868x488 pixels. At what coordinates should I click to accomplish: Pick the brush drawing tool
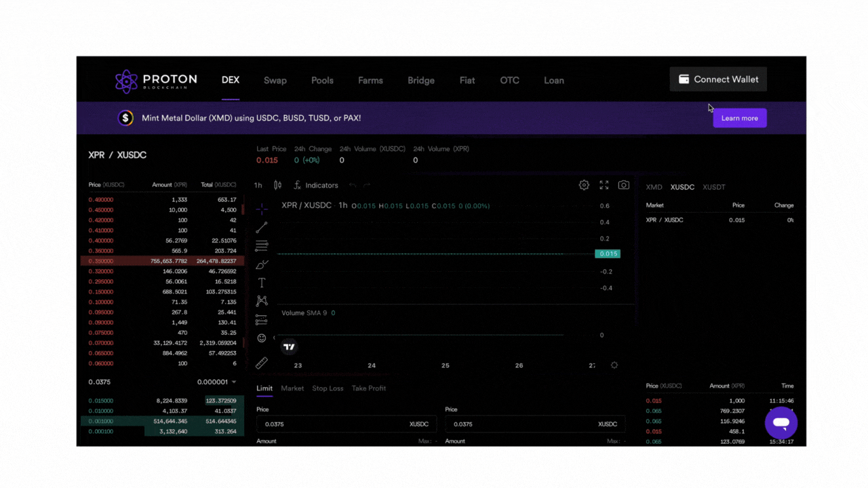coord(262,264)
